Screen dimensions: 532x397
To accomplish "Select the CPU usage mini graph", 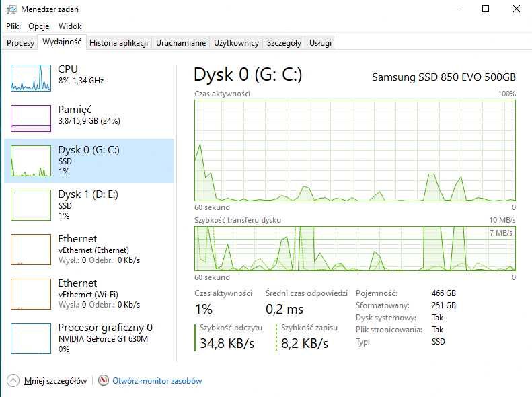I will tap(31, 77).
